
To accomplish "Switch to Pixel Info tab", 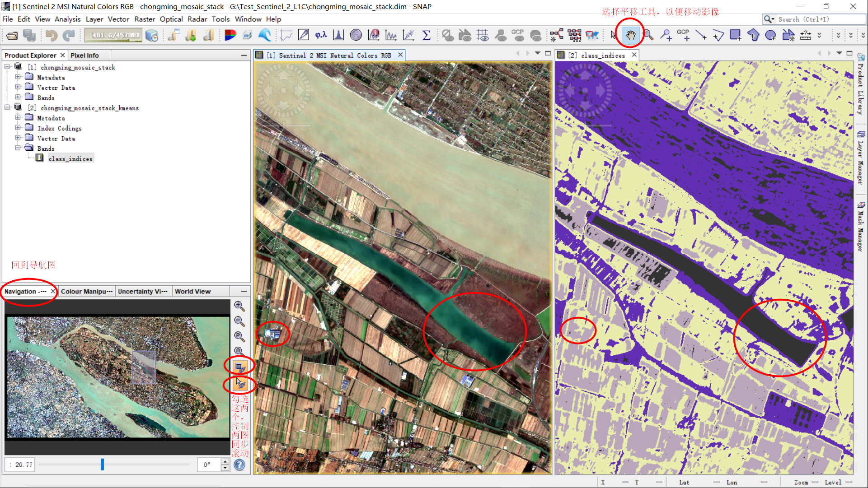I will 84,55.
